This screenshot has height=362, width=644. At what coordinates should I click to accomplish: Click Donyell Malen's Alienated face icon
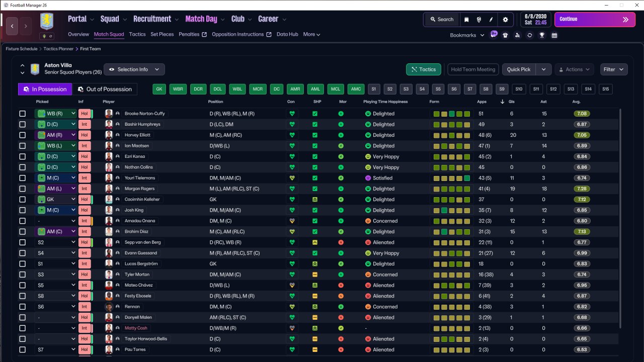368,317
